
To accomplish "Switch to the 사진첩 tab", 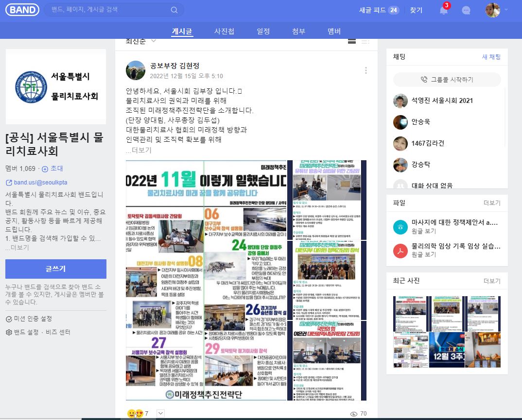I will (224, 31).
